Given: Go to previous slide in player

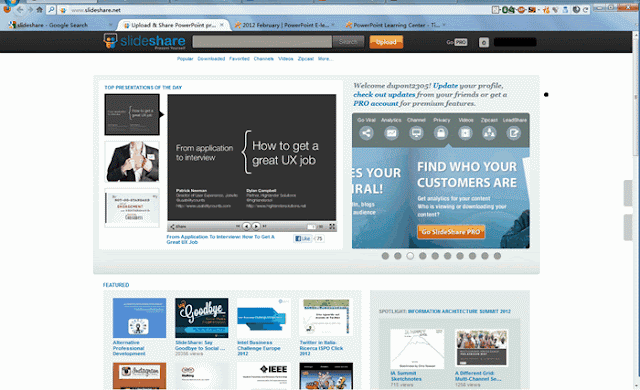Looking at the screenshot, I should click(x=246, y=226).
